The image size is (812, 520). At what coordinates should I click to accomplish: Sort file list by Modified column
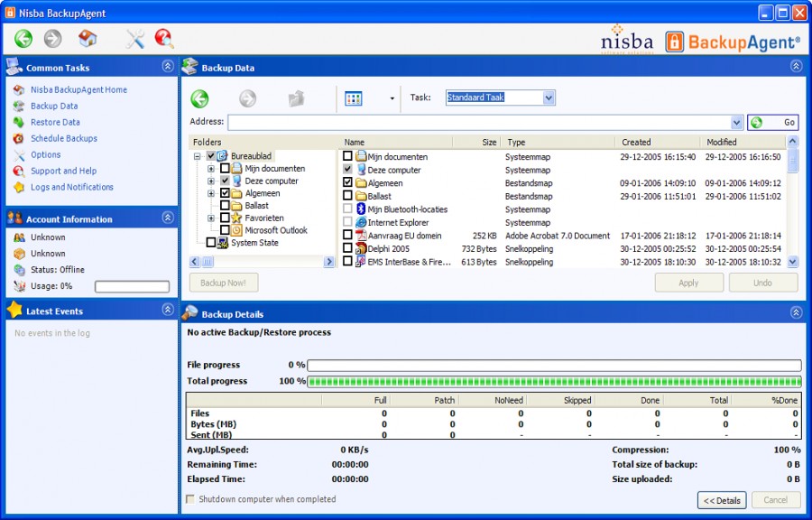click(x=743, y=142)
